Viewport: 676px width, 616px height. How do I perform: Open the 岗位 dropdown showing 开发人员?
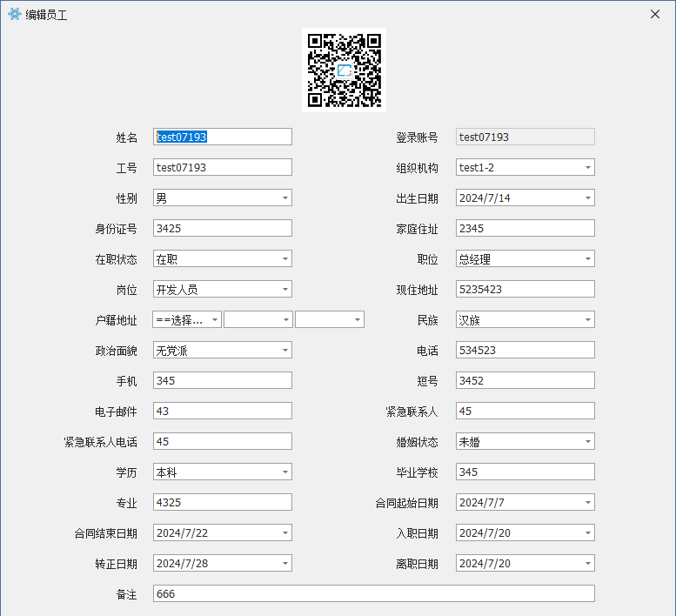223,289
